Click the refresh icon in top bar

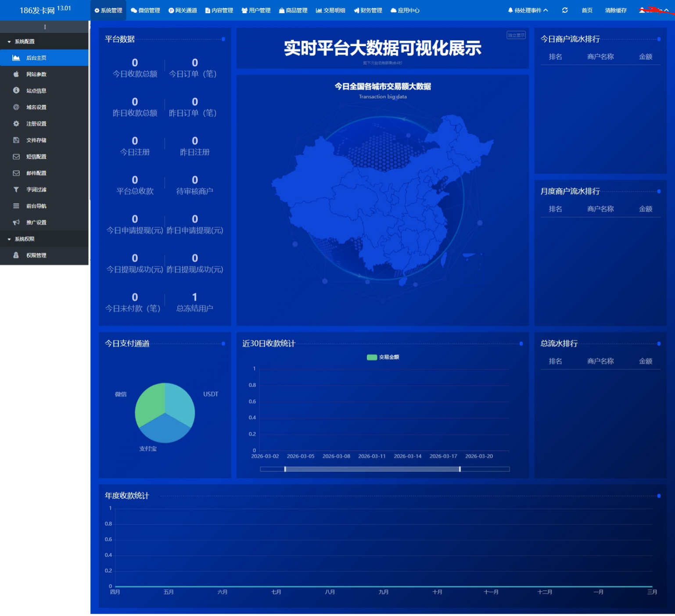click(565, 10)
